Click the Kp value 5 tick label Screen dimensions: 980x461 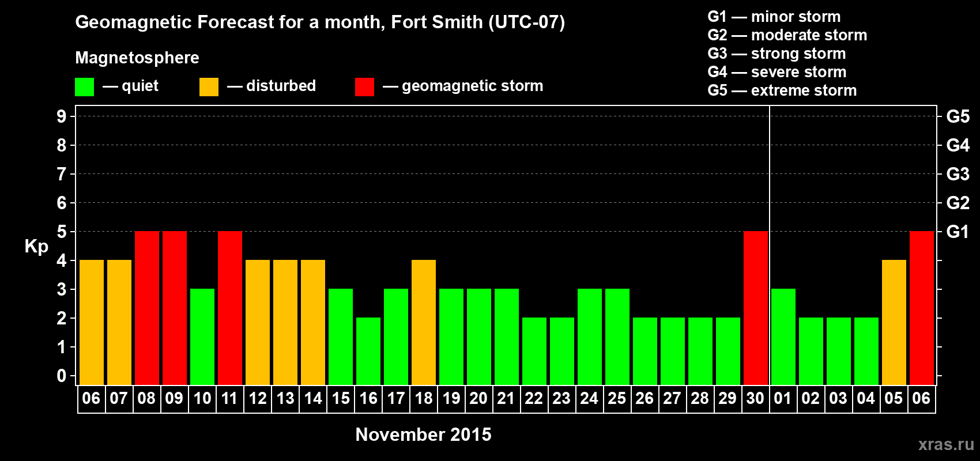(62, 232)
